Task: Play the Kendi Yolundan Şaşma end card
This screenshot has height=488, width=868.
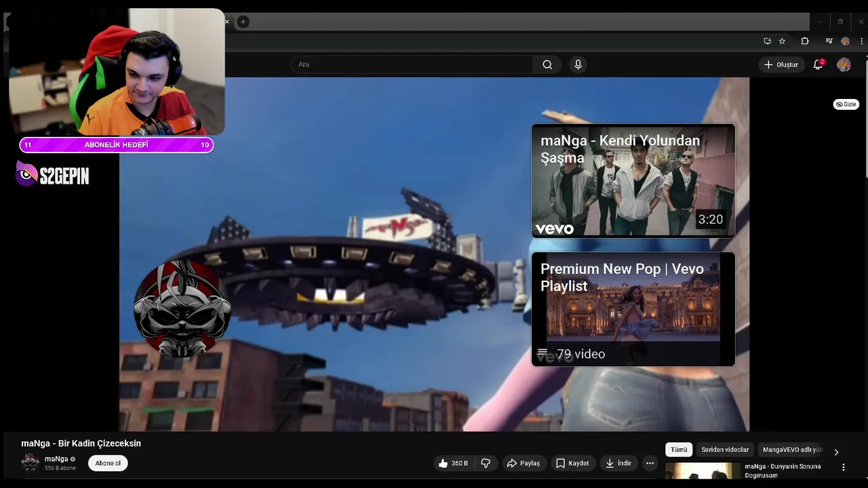Action: [633, 180]
